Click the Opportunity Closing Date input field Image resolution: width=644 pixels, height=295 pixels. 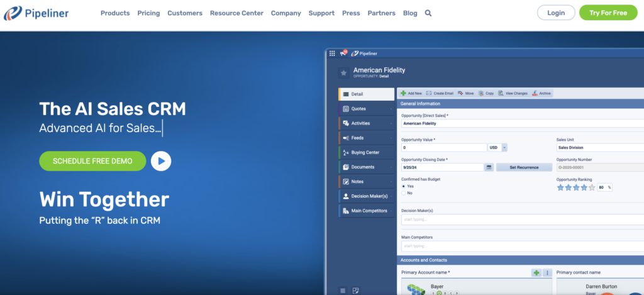(442, 167)
